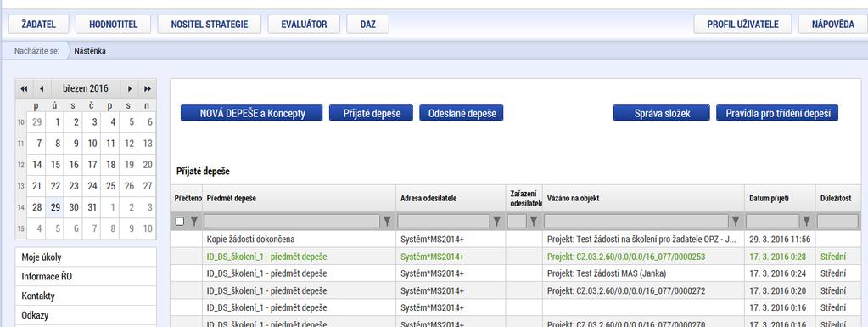This screenshot has width=868, height=327.
Task: Go to previous month in calendar
Action: tap(42, 88)
